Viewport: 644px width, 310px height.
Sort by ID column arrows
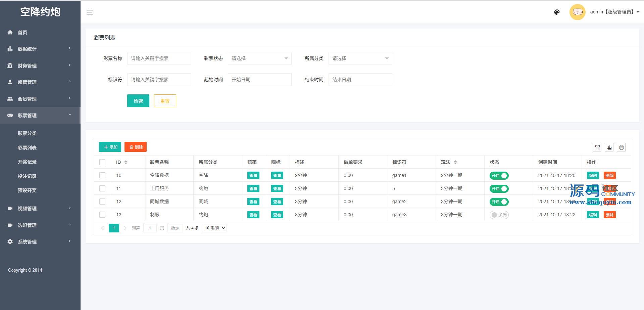(x=126, y=162)
